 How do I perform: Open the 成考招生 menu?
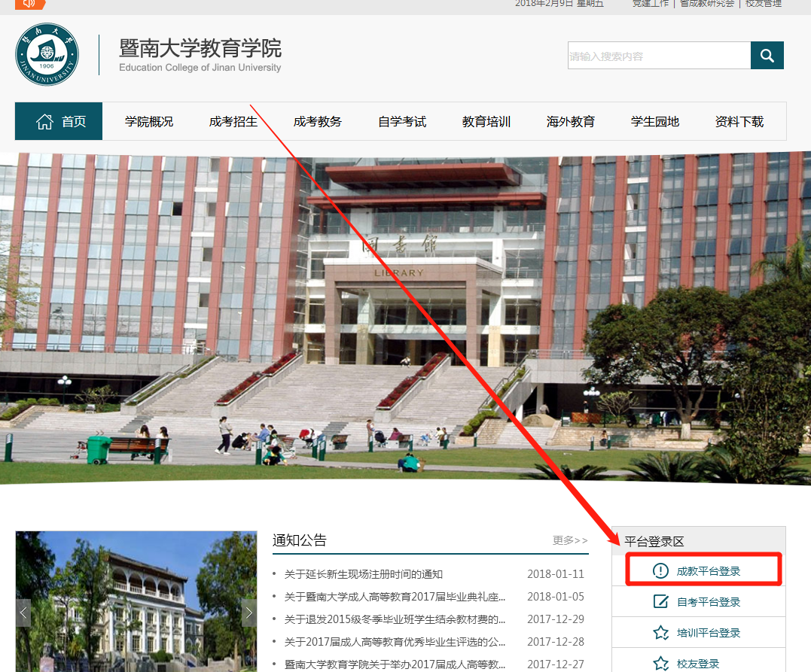[x=233, y=121]
